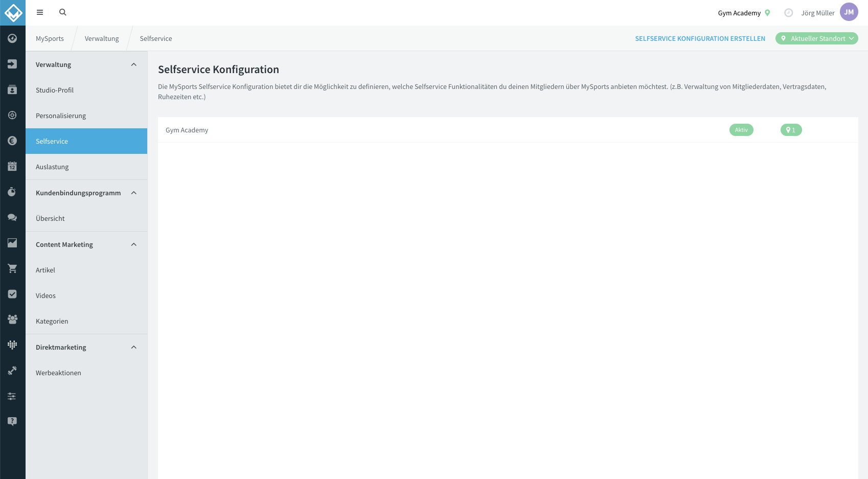Open the Gym Academy configuration row

[x=508, y=130]
